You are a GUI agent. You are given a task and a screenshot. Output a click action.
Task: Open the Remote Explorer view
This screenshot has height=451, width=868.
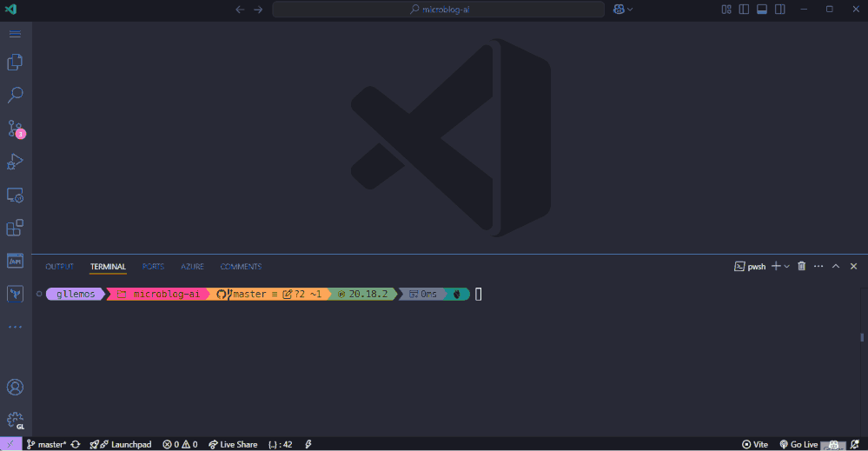coord(15,195)
